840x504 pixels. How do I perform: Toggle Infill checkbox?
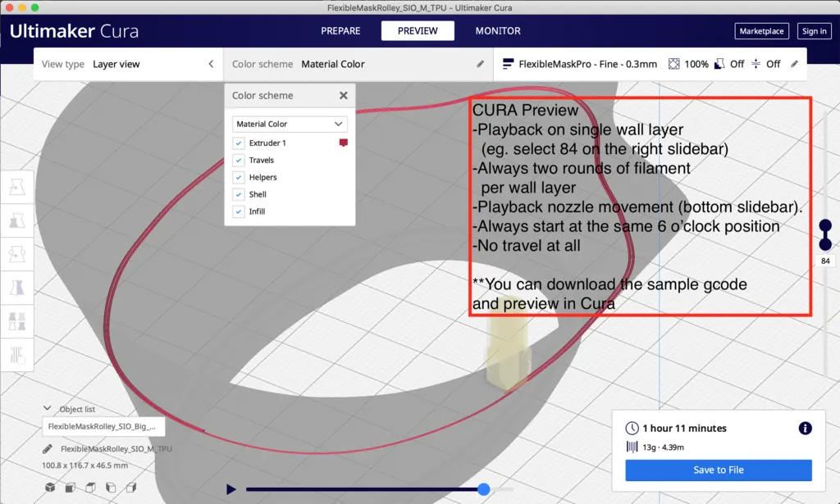(239, 211)
